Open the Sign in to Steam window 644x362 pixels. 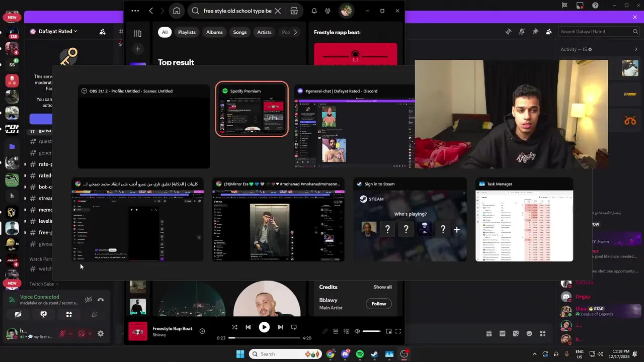pyautogui.click(x=410, y=220)
